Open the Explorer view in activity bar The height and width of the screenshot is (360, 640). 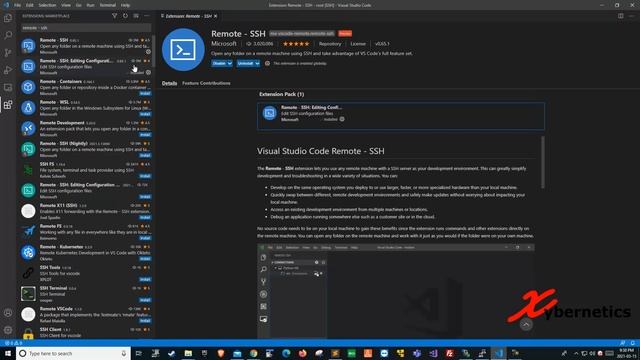(x=8, y=18)
